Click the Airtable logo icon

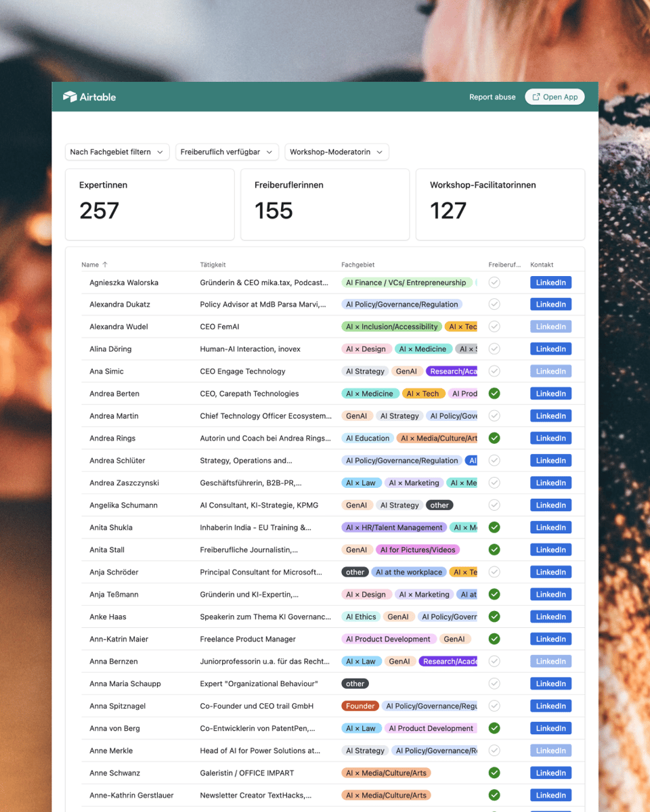(70, 97)
